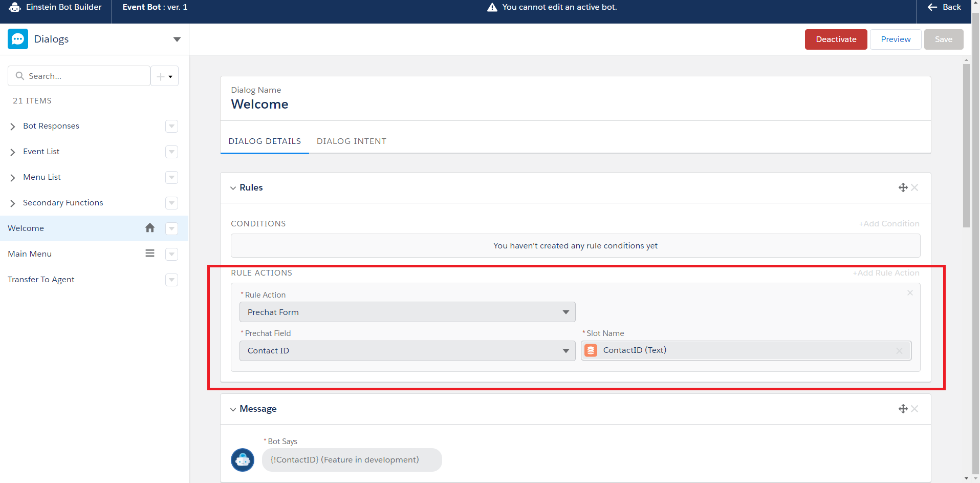Screen dimensions: 980x483
Task: Click the move handle icon on Rules section
Action: pos(903,187)
